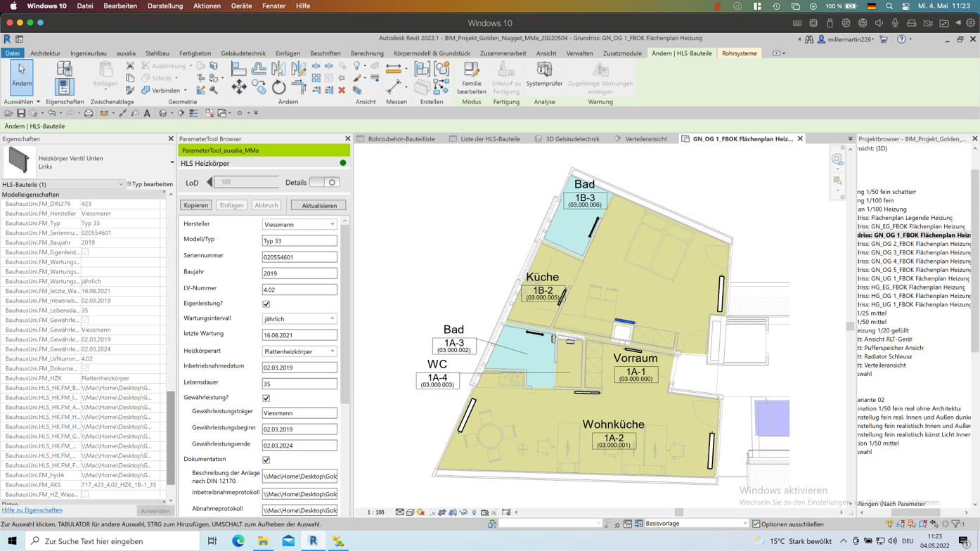The image size is (980, 551).
Task: Open the Hersteller dropdown
Action: click(x=299, y=224)
